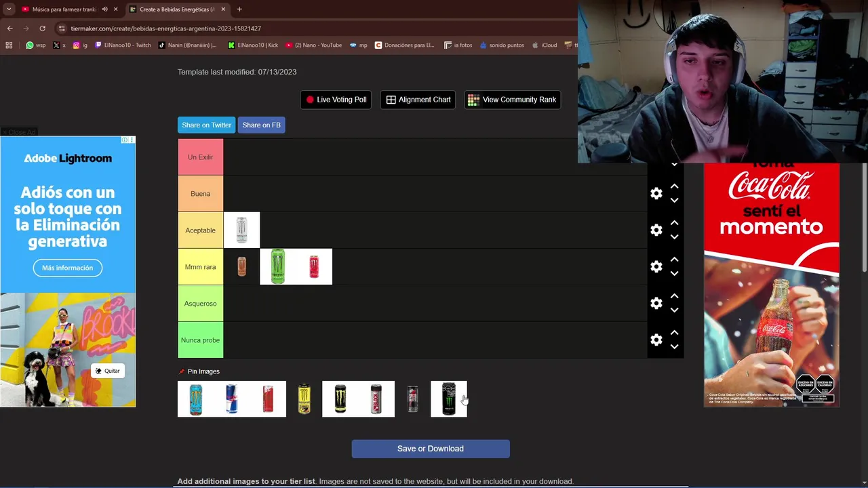Screen dimensions: 868x488
Task: Start a Live Voting Poll
Action: (336, 100)
